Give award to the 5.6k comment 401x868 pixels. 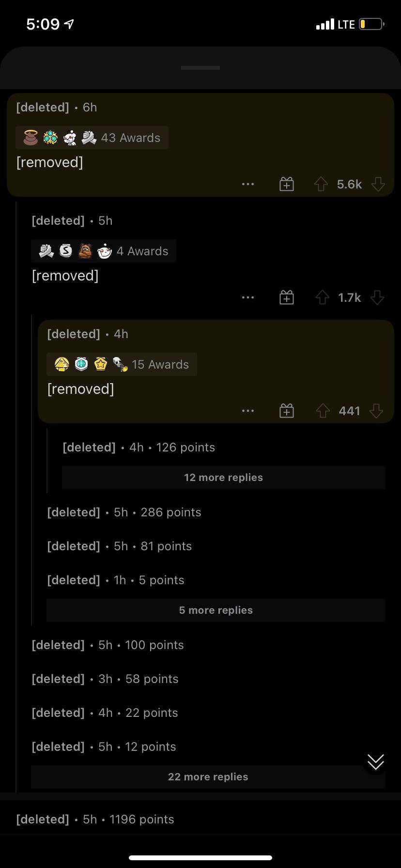[287, 184]
